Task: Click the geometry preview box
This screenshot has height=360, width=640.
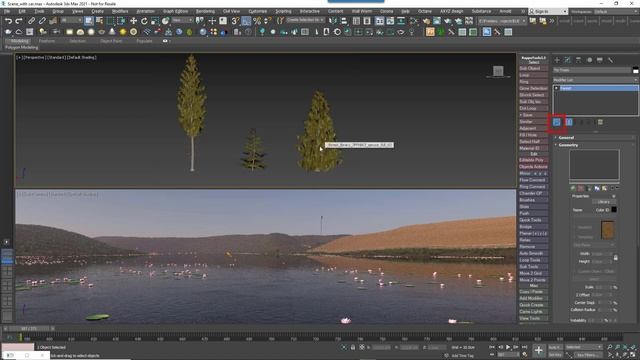Action: [x=594, y=164]
